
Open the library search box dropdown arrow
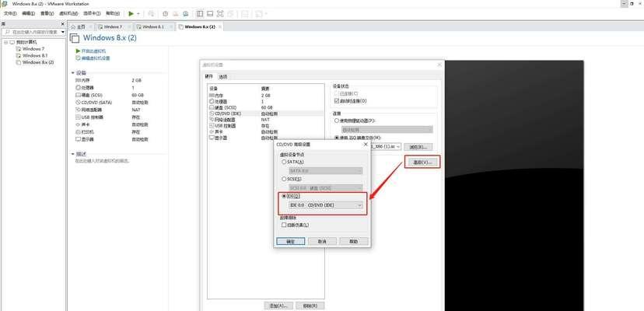click(x=63, y=32)
